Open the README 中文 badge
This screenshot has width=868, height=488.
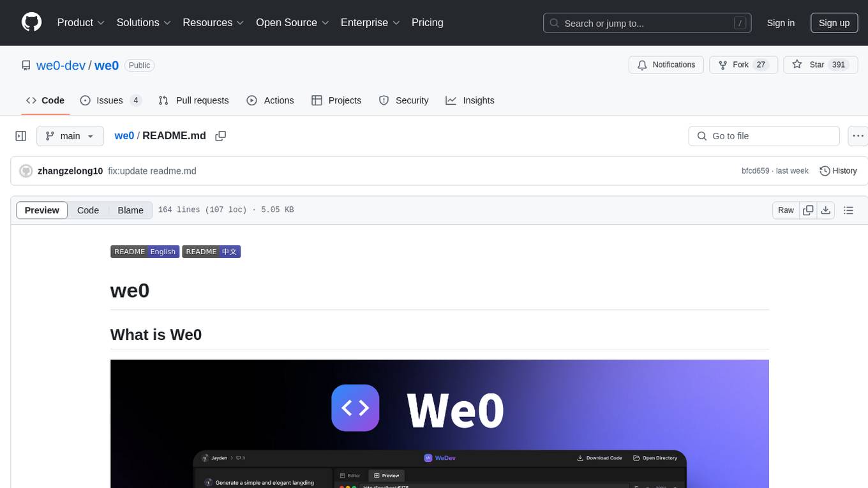click(x=211, y=252)
